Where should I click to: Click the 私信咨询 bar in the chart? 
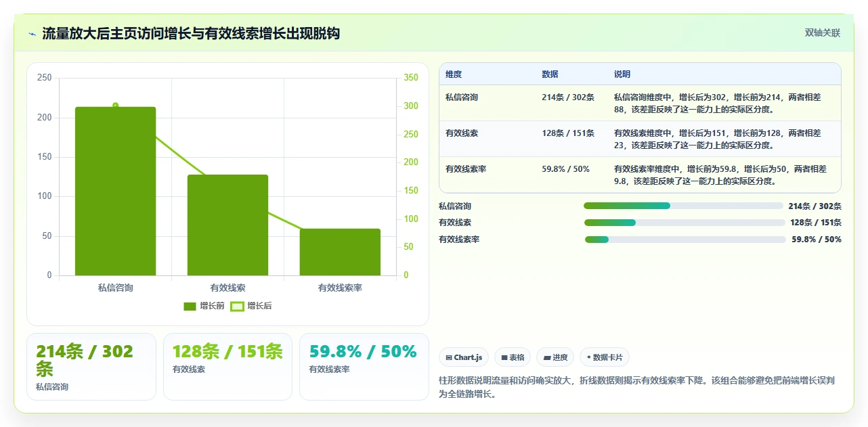[115, 191]
